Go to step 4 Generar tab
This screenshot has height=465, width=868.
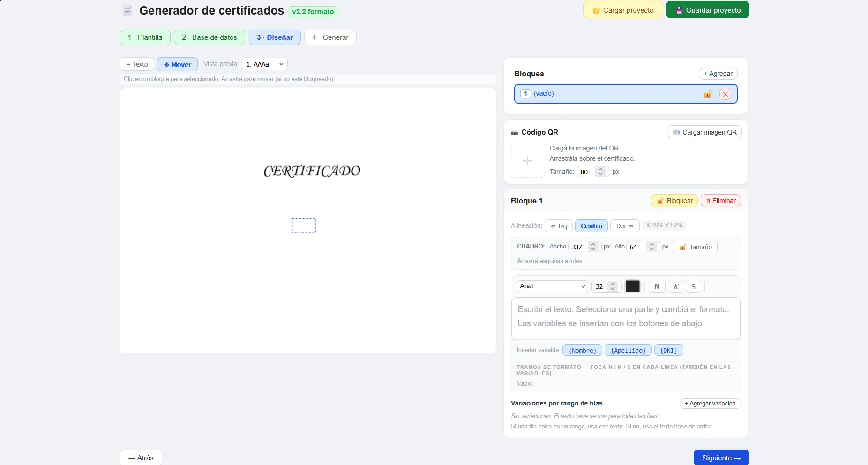point(330,37)
